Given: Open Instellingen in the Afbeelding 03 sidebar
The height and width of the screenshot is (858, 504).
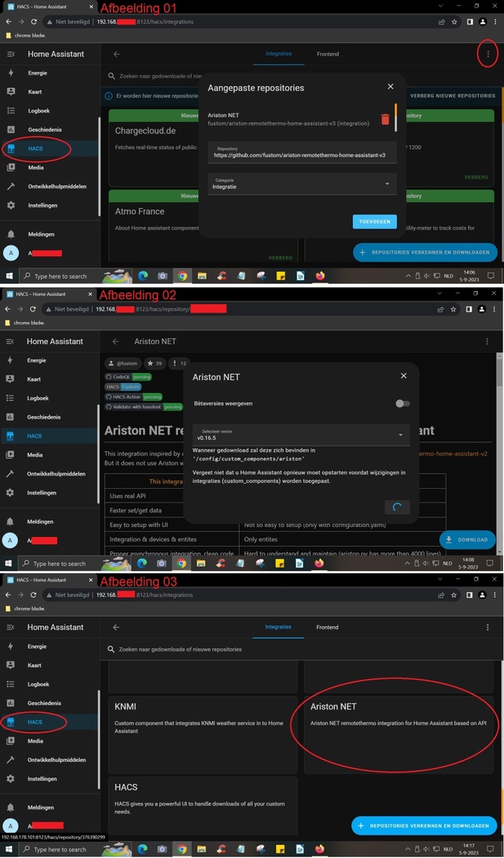Looking at the screenshot, I should 42,778.
